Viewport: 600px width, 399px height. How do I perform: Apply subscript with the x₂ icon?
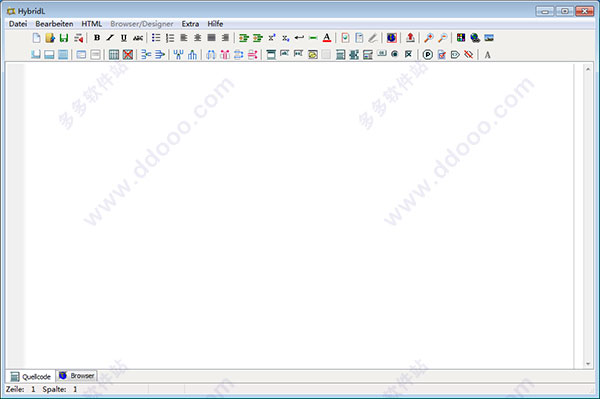[285, 38]
